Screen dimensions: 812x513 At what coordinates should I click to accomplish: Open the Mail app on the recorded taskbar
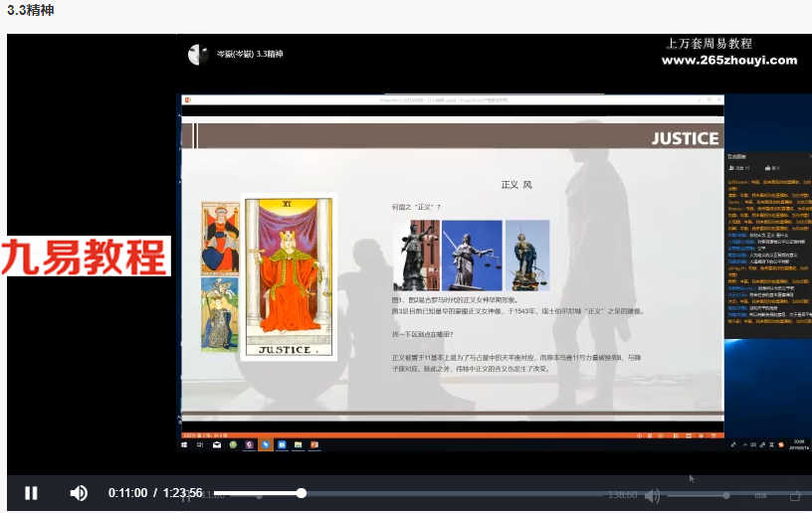[217, 444]
